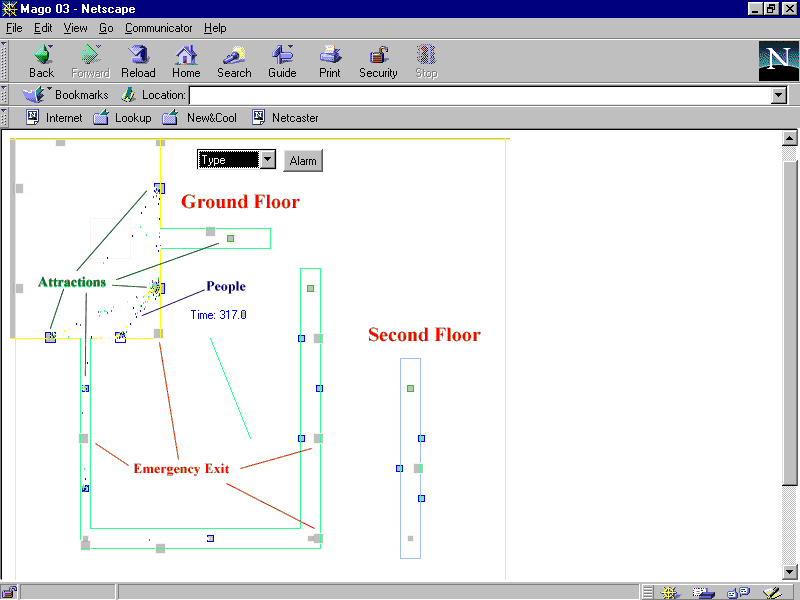Click the vertical scrollbar thumb
Viewport: 800px width, 600px height.
(x=789, y=323)
